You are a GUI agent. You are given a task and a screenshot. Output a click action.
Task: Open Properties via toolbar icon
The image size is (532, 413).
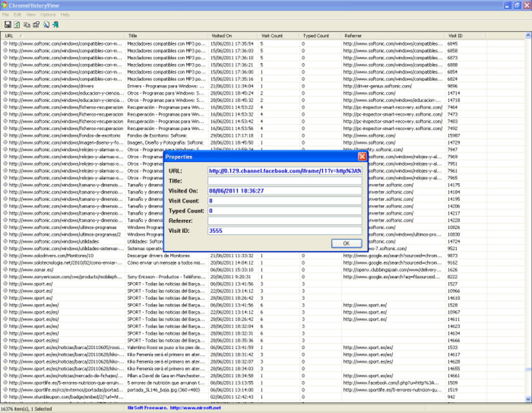pyautogui.click(x=37, y=25)
